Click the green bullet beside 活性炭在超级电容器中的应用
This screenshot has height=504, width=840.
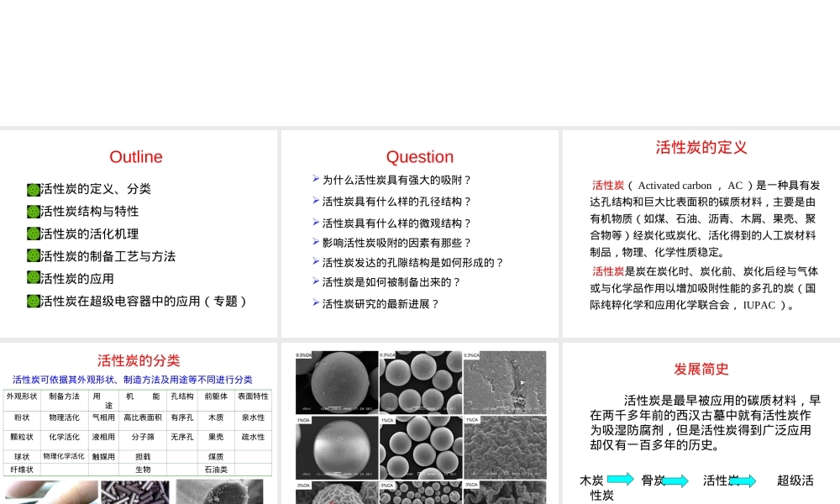(x=34, y=302)
